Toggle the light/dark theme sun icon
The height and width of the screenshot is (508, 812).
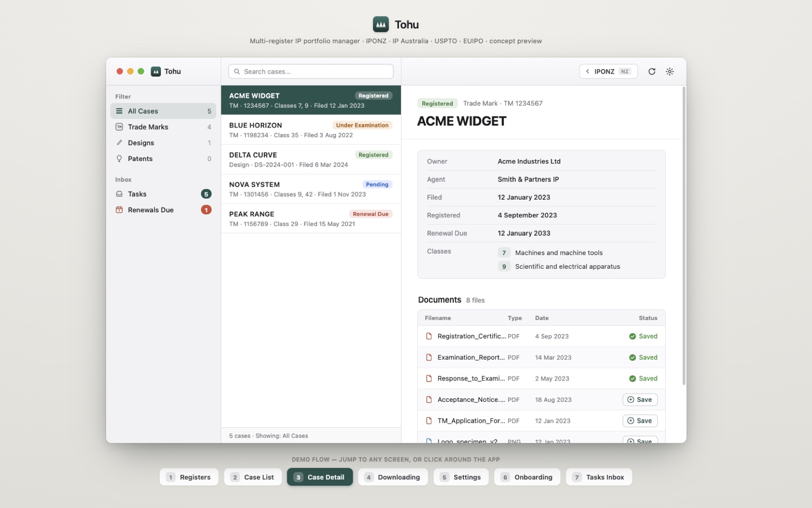click(670, 72)
